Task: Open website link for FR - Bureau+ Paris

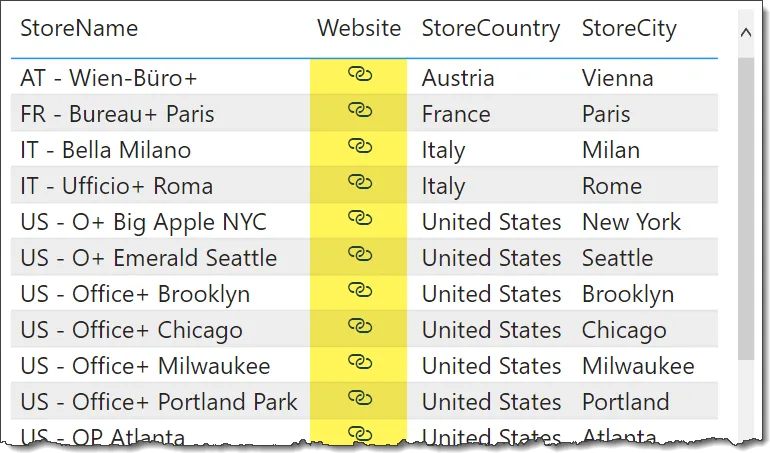Action: click(x=359, y=110)
